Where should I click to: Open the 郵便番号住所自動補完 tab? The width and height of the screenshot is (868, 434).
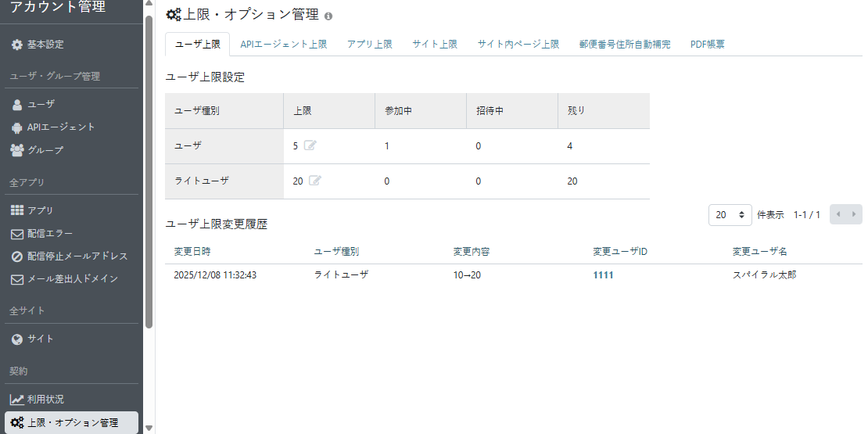coord(625,45)
